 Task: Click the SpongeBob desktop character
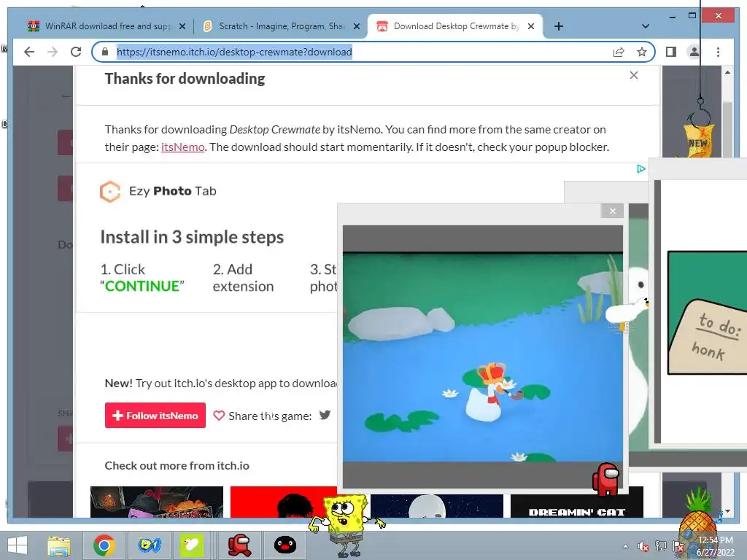pyautogui.click(x=347, y=525)
